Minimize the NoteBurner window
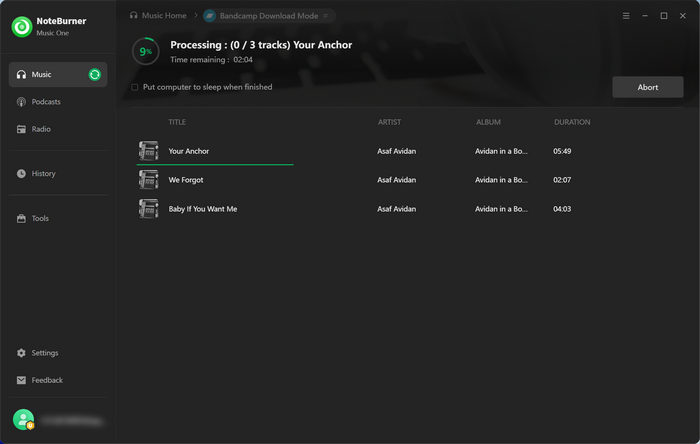The height and width of the screenshot is (444, 700). pyautogui.click(x=645, y=16)
